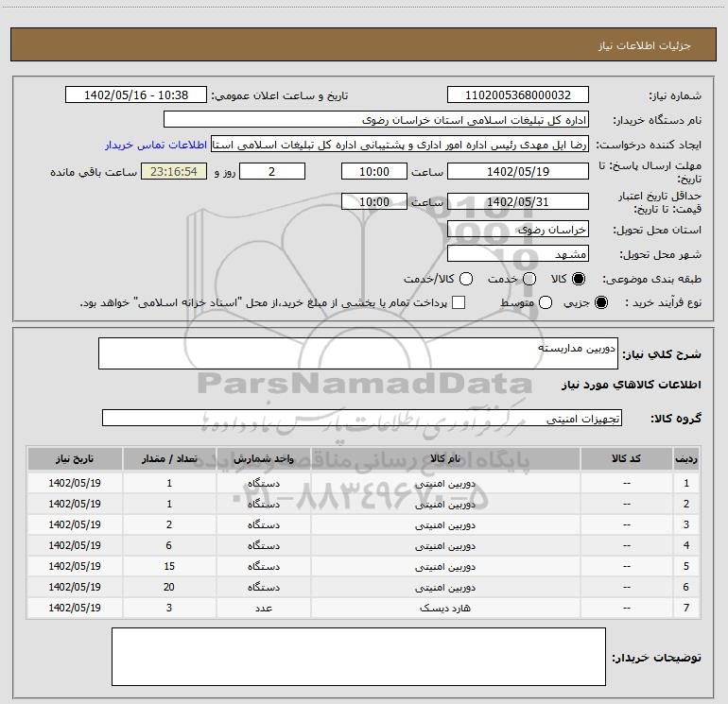Viewport: 728px width, 704px height.
Task: Click the تعداد / مقدار column header
Action: pos(169,459)
